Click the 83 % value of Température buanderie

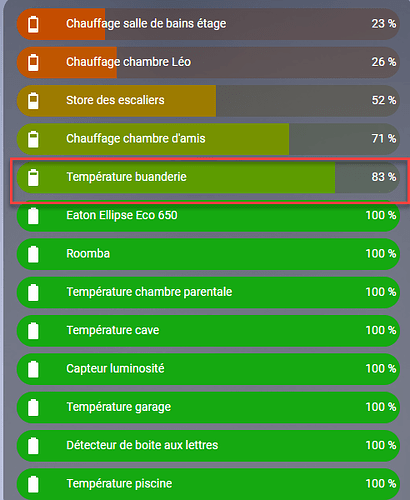click(384, 177)
